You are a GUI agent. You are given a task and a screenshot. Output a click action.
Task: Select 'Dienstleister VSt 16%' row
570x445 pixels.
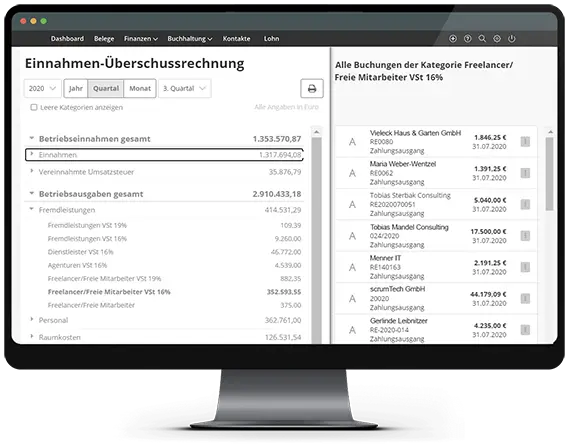[174, 252]
